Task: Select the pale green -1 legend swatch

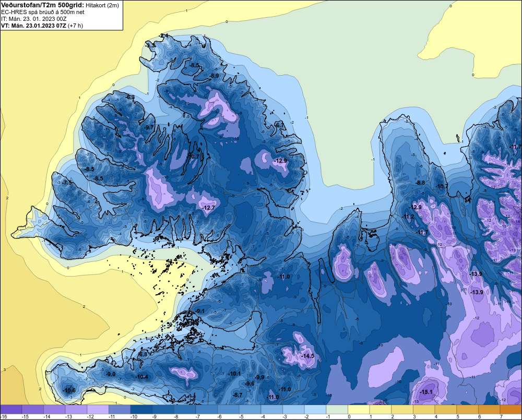Action: click(337, 409)
